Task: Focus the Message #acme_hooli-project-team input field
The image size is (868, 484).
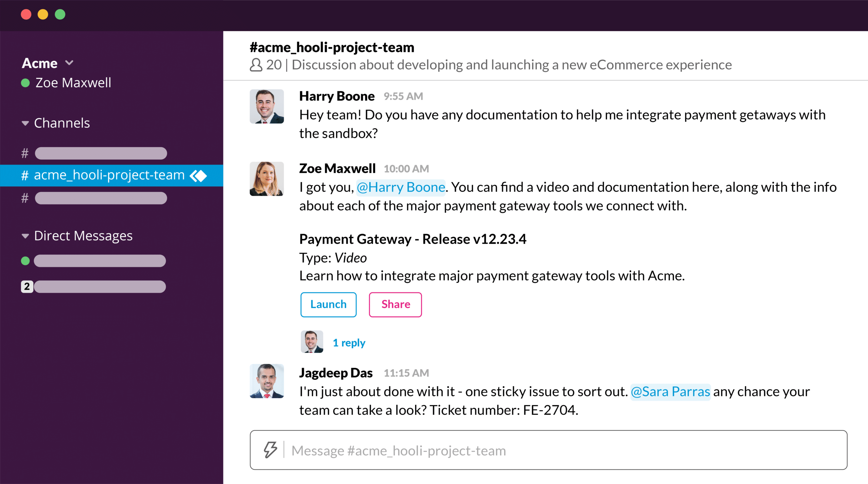Action: pyautogui.click(x=548, y=450)
